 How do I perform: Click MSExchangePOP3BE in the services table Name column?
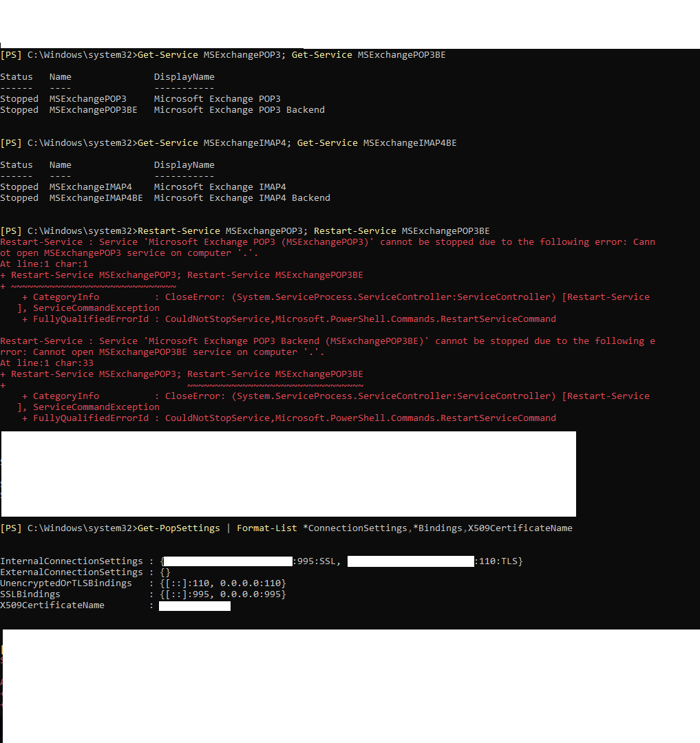(x=94, y=110)
